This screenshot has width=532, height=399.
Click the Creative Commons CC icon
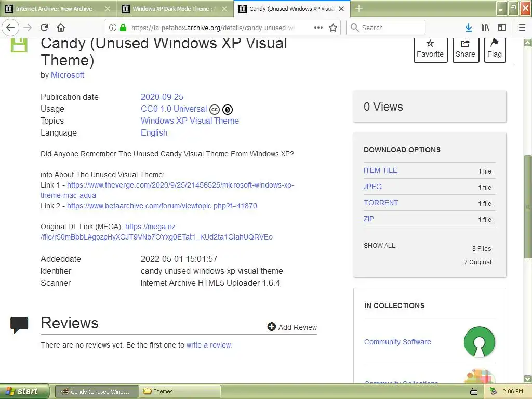(x=215, y=110)
